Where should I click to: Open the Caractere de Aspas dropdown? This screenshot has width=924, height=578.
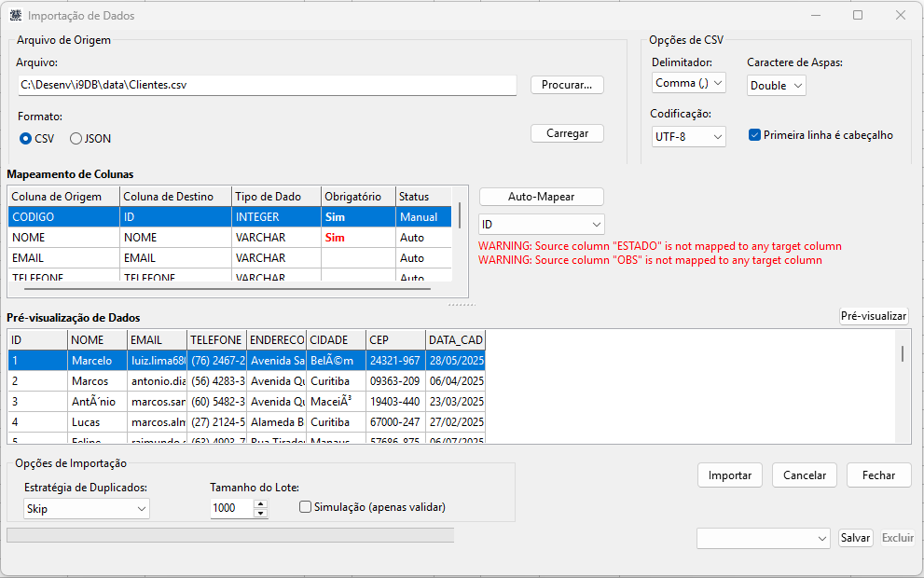[x=776, y=86]
